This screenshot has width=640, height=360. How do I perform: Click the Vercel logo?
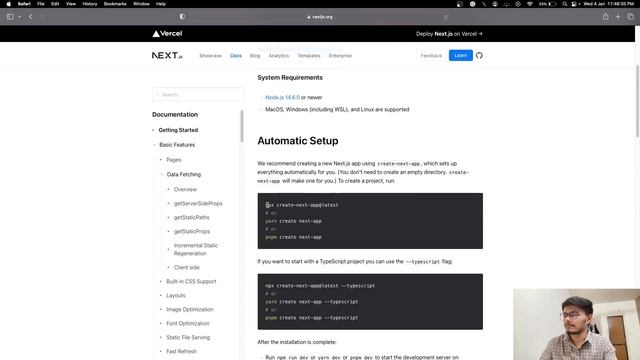(x=167, y=33)
